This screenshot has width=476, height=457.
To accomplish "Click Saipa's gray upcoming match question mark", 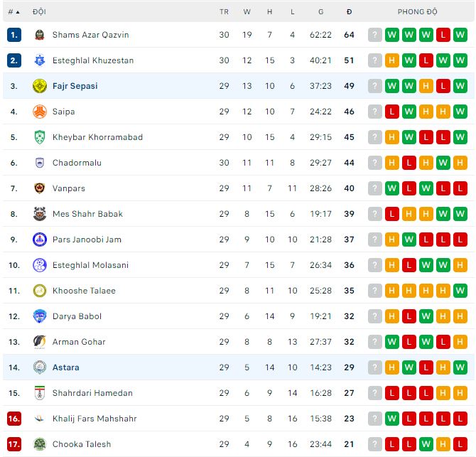I will click(374, 112).
